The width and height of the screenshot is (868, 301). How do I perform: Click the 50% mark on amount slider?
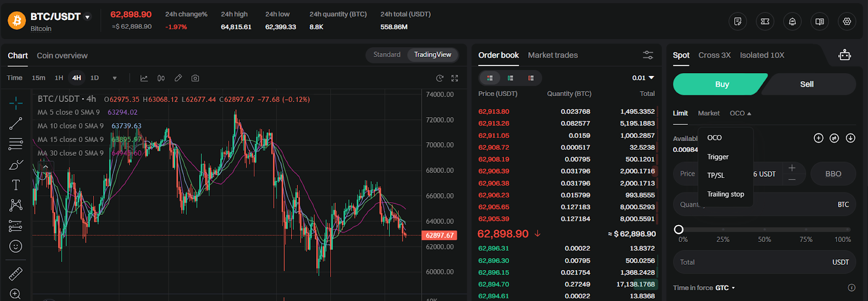764,230
